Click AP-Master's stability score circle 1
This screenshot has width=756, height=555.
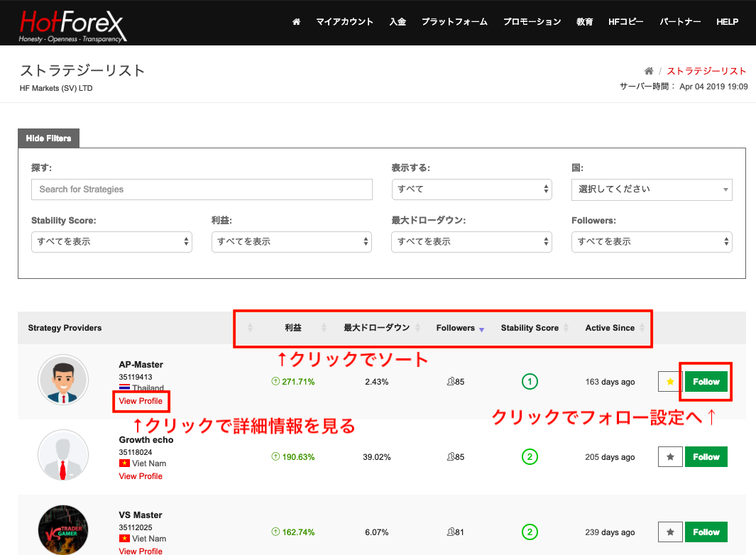(x=530, y=382)
